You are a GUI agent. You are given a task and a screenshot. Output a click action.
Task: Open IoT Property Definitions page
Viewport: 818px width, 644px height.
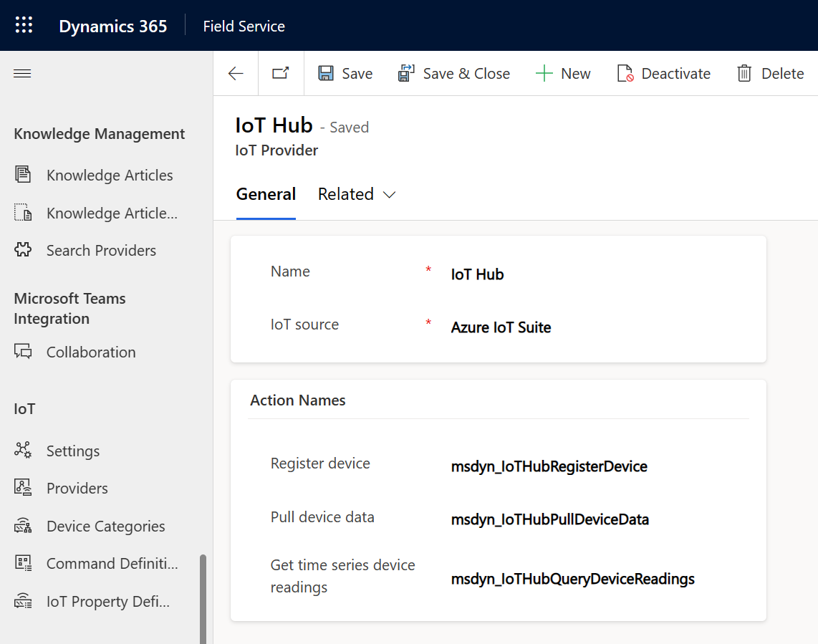[108, 602]
